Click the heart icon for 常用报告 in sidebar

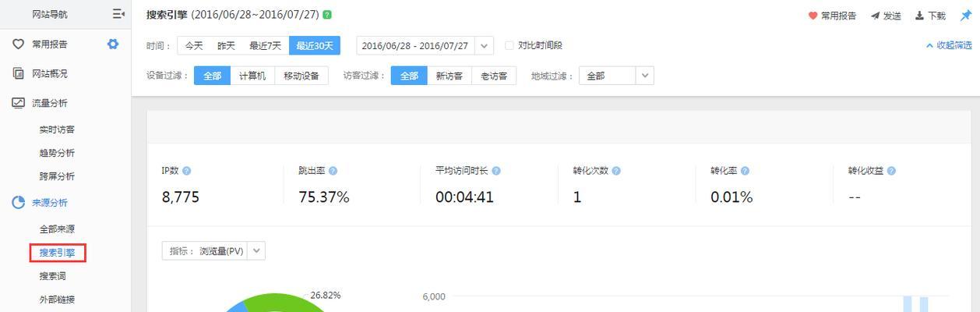18,44
